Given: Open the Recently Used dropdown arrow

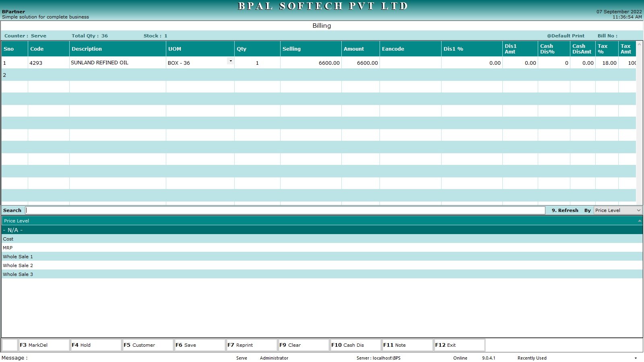Looking at the screenshot, I should click(636, 358).
